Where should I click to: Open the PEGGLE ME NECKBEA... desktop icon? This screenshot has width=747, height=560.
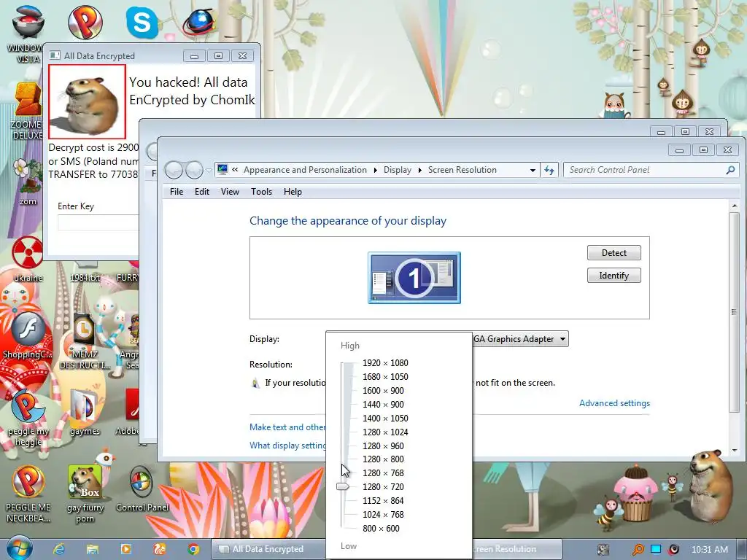(28, 494)
